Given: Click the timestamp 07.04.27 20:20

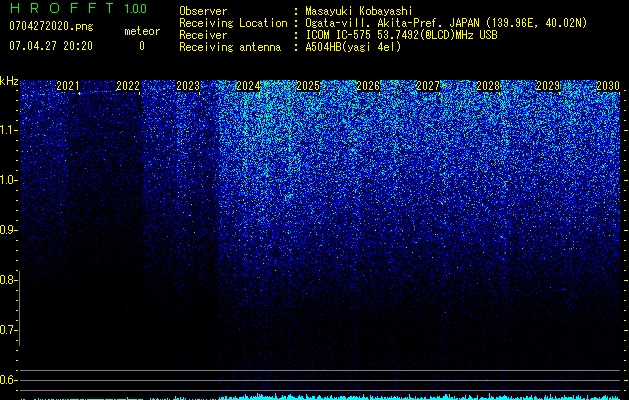Looking at the screenshot, I should pos(51,45).
